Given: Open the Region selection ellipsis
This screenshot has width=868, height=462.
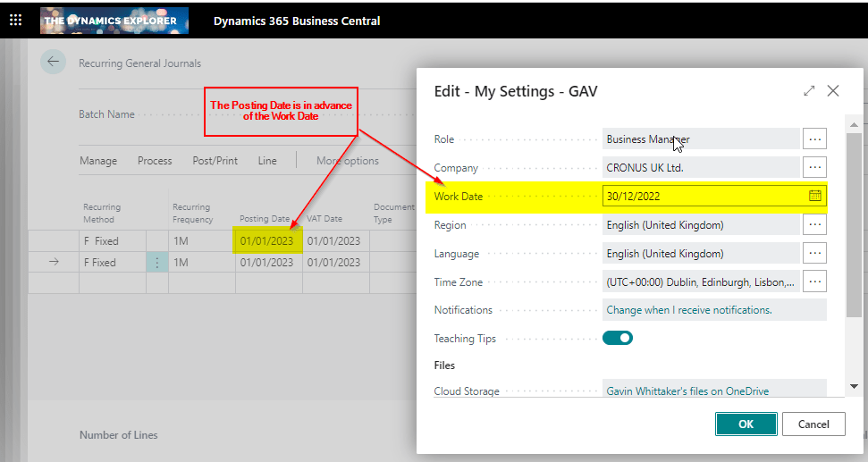Looking at the screenshot, I should click(814, 224).
